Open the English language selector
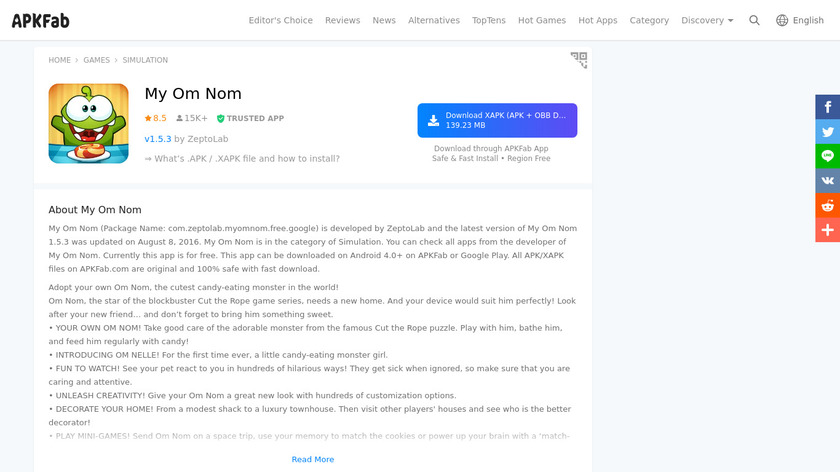The image size is (840, 472). click(x=799, y=20)
